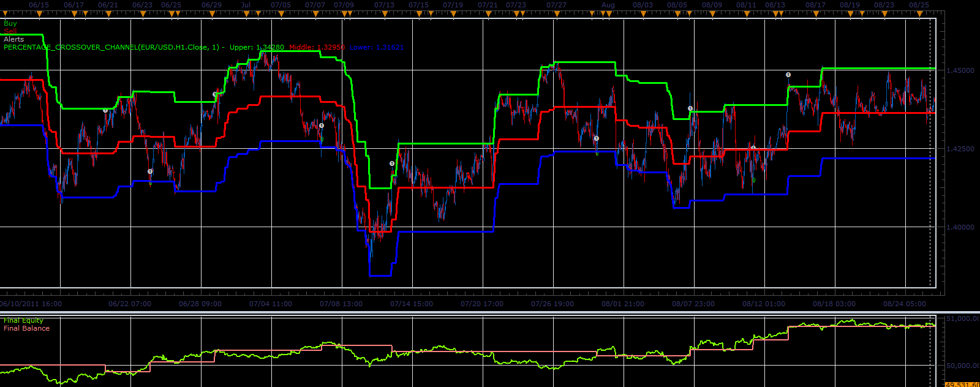Click the 06/10/2011 16:00 time label

[x=31, y=304]
